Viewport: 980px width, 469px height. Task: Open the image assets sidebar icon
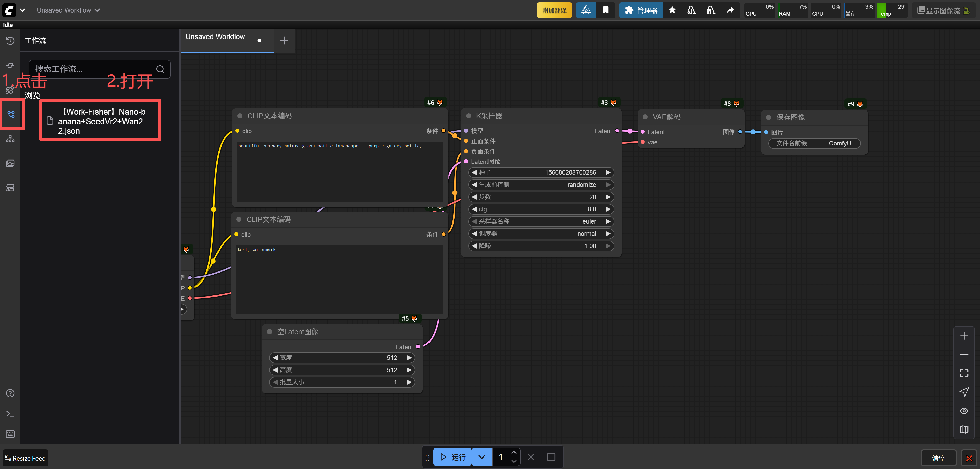(x=10, y=163)
